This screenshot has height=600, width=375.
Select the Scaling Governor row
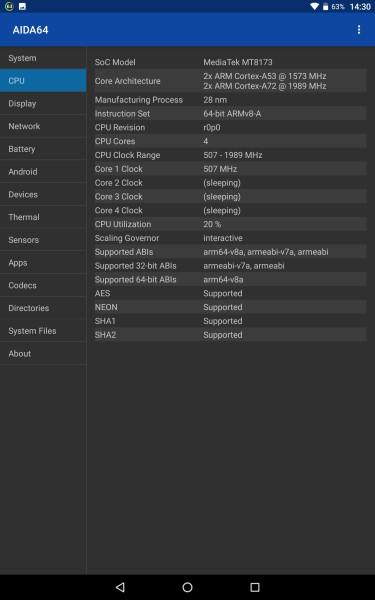(x=230, y=238)
